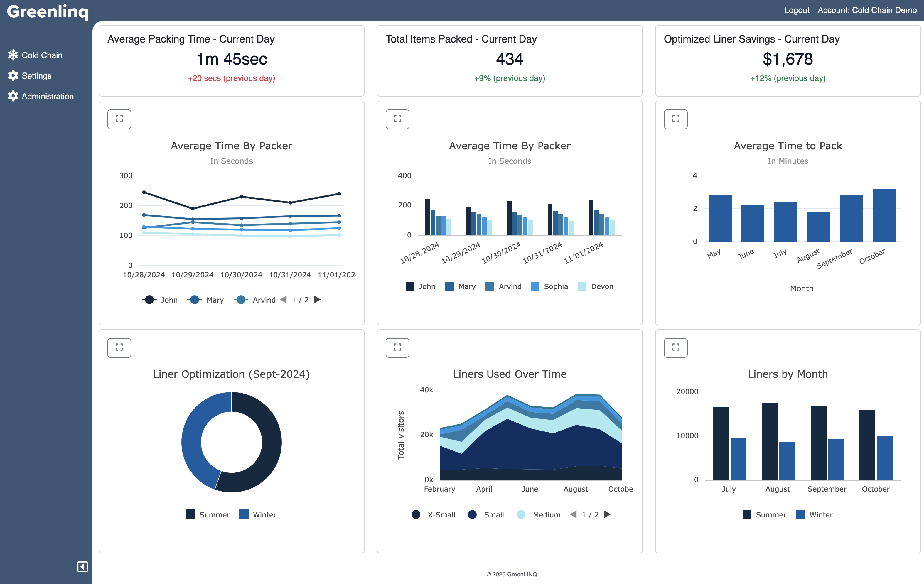Screen dimensions: 924x584
Task: Advance to next legend page in Liners Used chart
Action: coord(607,514)
